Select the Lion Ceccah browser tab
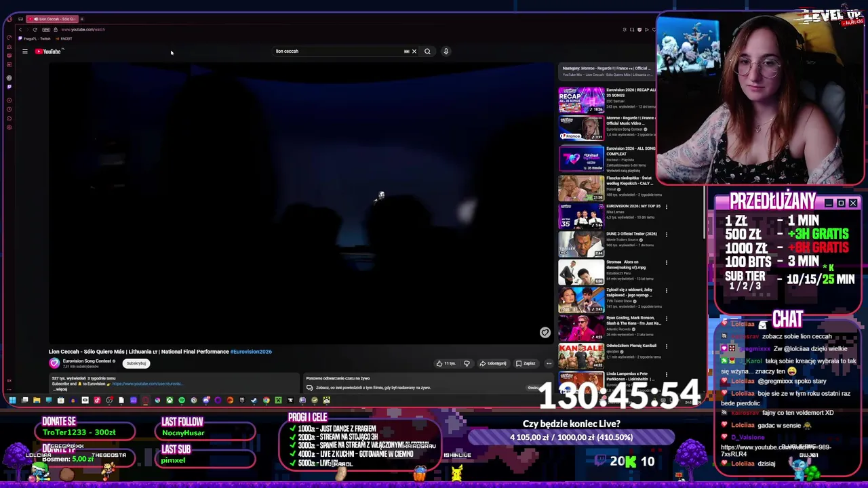Screen dimensions: 868x488 [52, 19]
